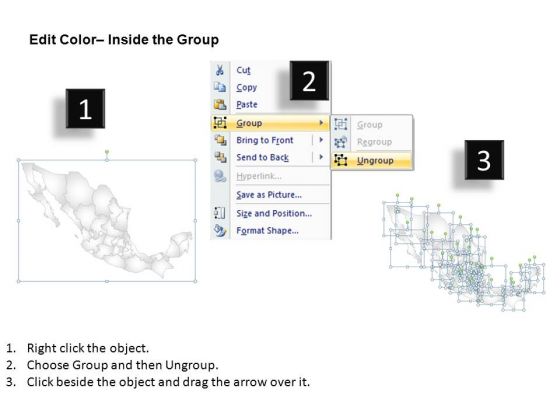Image resolution: width=560 pixels, height=420 pixels.
Task: Select the Cut menu entry
Action: point(244,70)
